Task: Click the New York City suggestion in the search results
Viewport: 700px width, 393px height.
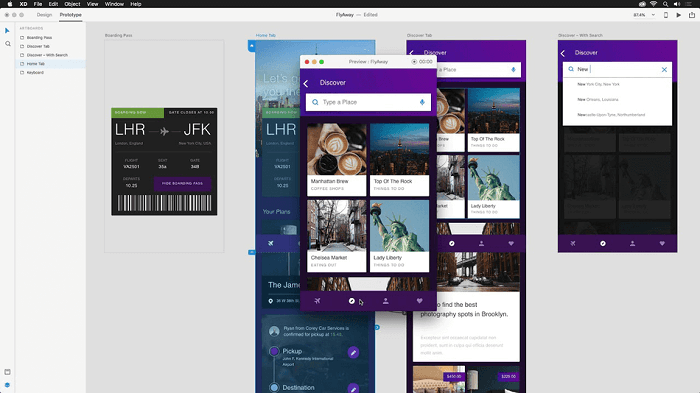Action: 598,84
